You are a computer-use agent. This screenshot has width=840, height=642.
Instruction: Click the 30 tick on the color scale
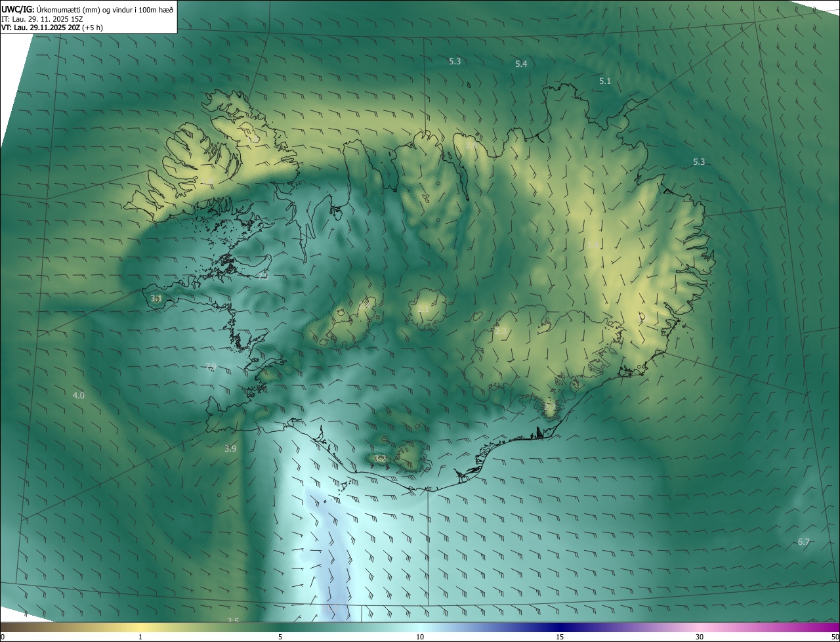coord(700,637)
